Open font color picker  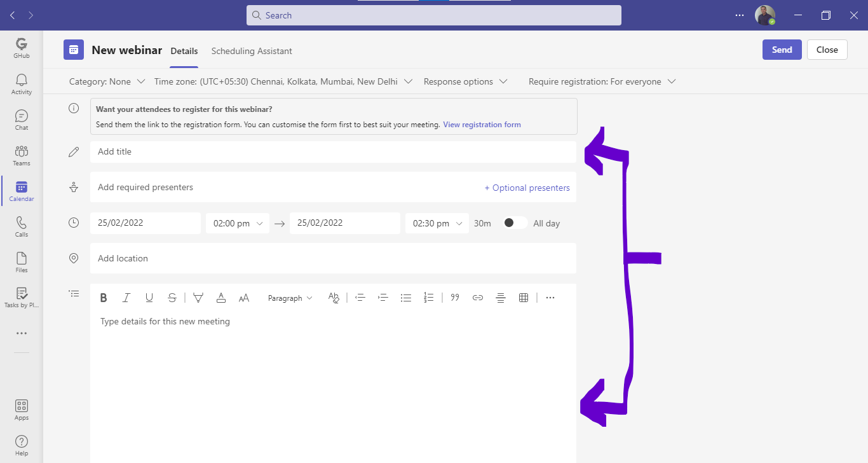pyautogui.click(x=221, y=298)
